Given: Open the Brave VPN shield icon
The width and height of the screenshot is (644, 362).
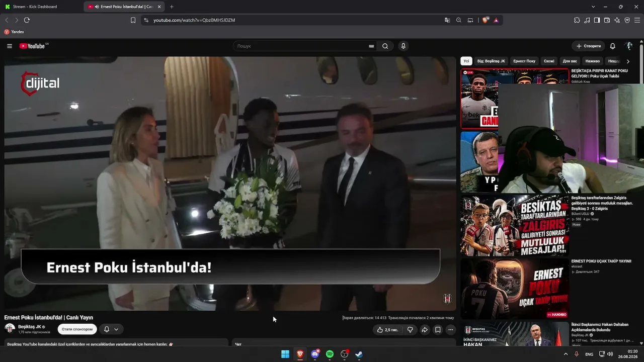Looking at the screenshot, I should (627, 20).
